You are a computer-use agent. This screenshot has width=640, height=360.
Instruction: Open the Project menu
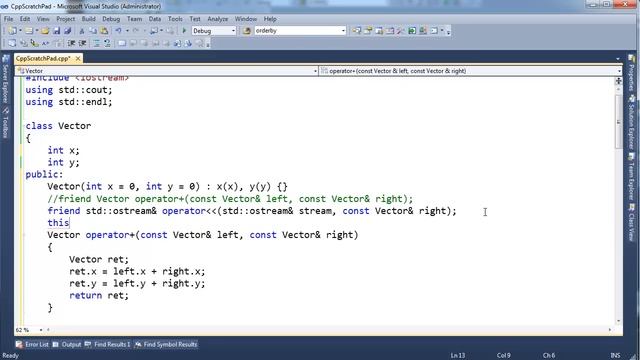[66, 19]
